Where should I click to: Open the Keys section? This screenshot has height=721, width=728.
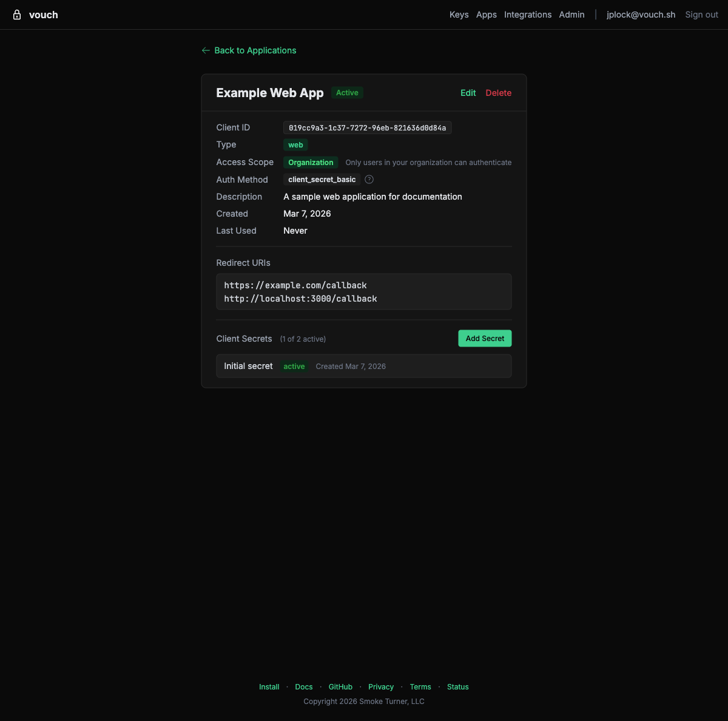coord(459,15)
